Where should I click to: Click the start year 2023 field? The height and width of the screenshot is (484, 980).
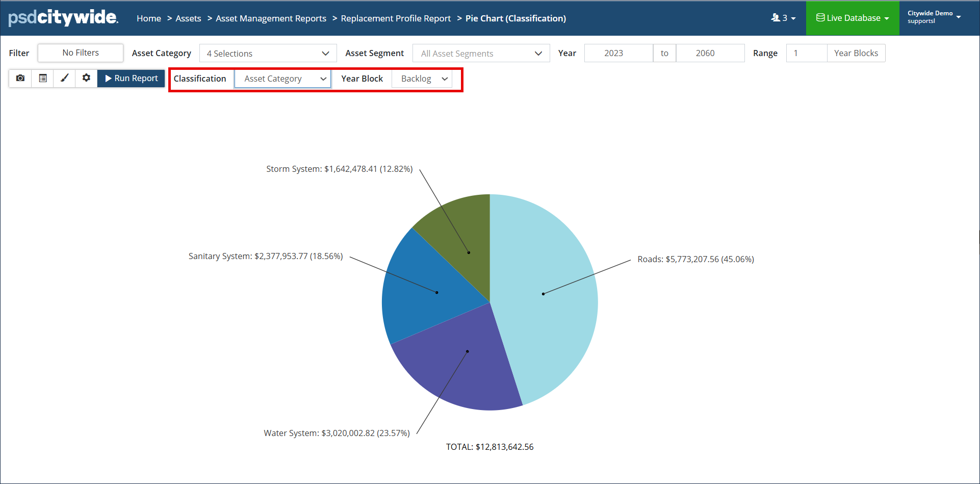pyautogui.click(x=613, y=54)
